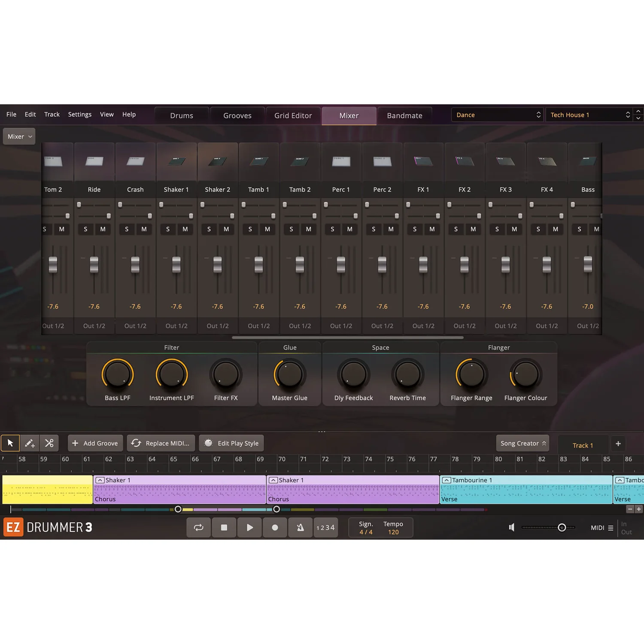Click the mixer horizontal scrollbar
644x644 pixels.
click(x=347, y=337)
